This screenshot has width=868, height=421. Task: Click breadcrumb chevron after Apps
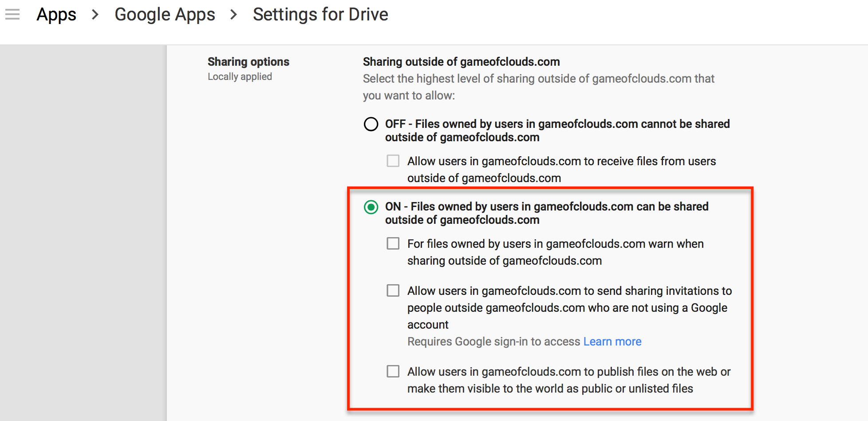pos(95,15)
